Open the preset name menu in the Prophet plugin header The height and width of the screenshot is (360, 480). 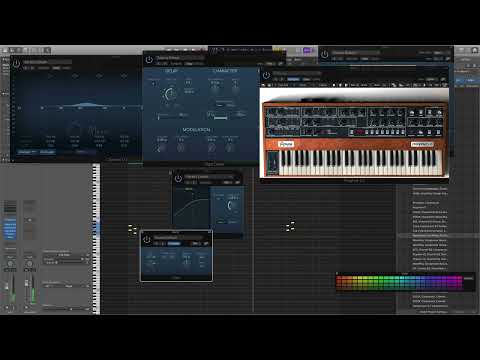(297, 73)
